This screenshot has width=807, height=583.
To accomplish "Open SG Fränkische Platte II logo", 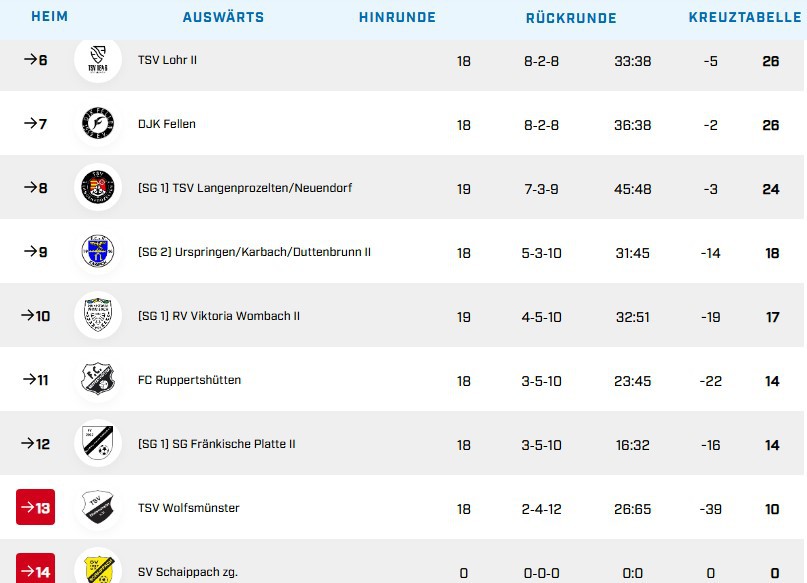I will pyautogui.click(x=98, y=444).
